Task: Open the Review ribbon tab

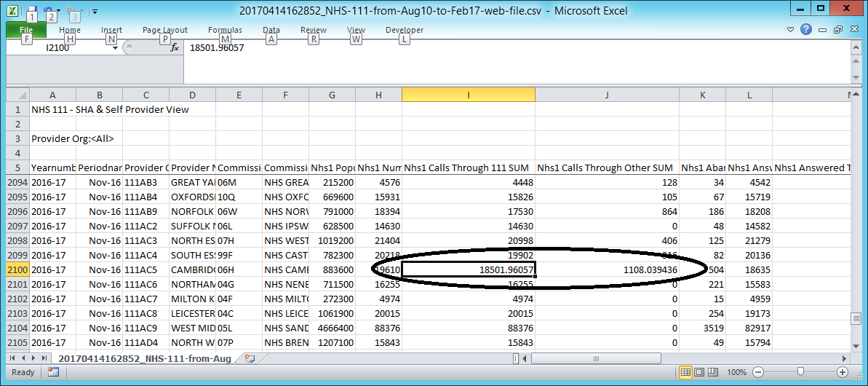Action: point(314,30)
